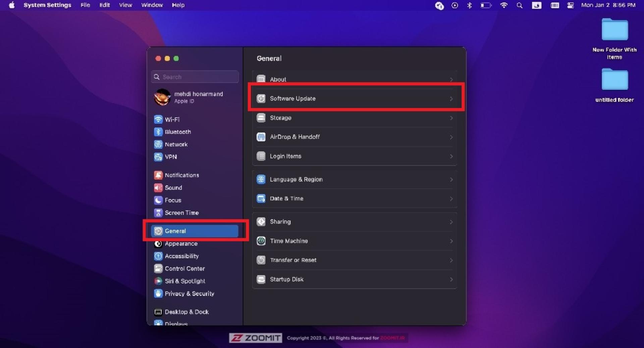Click the Sharing icon

tap(261, 221)
